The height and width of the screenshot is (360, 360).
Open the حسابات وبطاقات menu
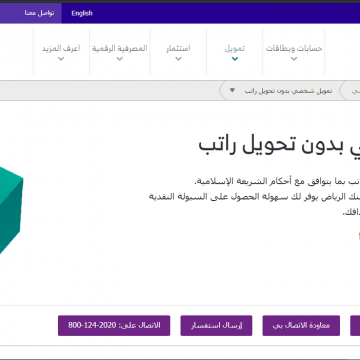(x=294, y=48)
